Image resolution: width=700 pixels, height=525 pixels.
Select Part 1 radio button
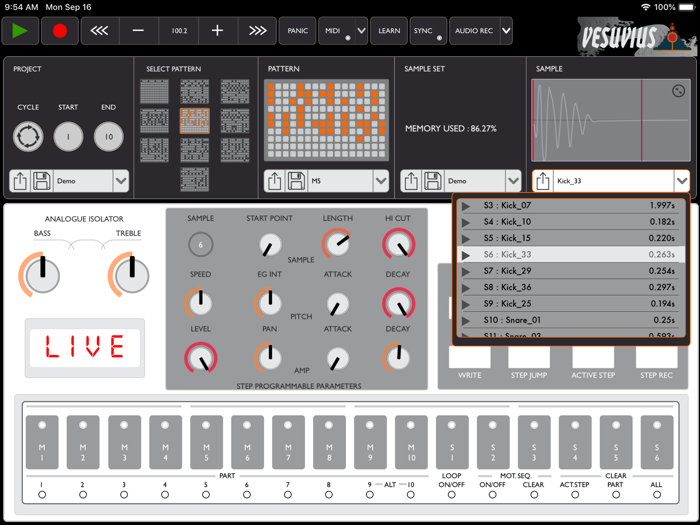tap(42, 494)
